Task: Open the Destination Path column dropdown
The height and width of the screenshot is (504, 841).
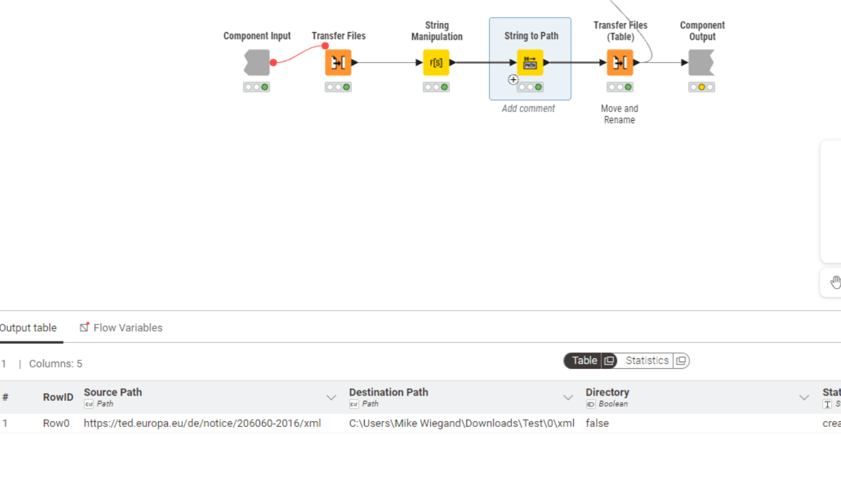Action: 568,398
